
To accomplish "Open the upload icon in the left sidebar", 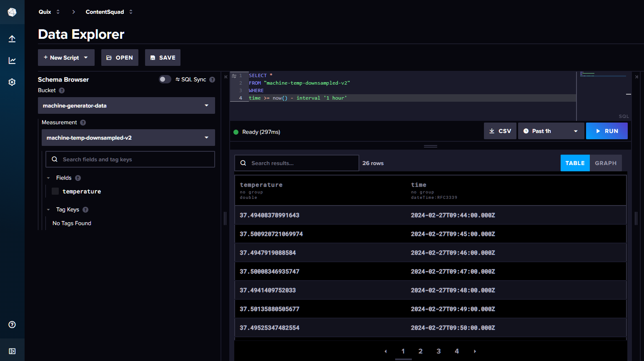I will 12,38.
